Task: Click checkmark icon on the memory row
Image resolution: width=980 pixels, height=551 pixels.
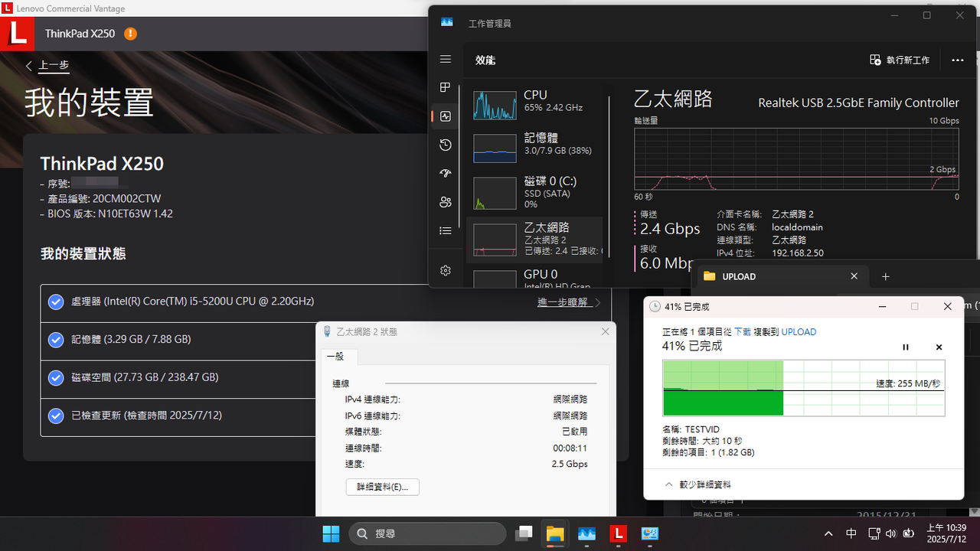Action: click(x=56, y=340)
